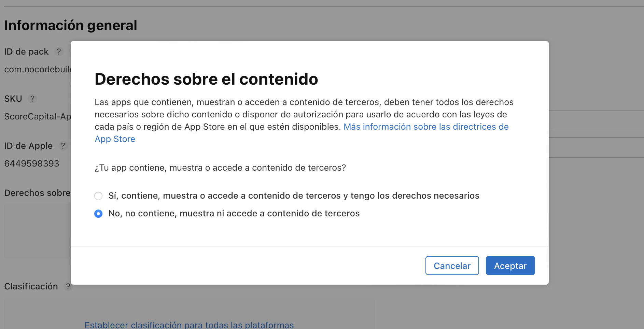Click the question '¿Tu app contiene...' text

[220, 168]
